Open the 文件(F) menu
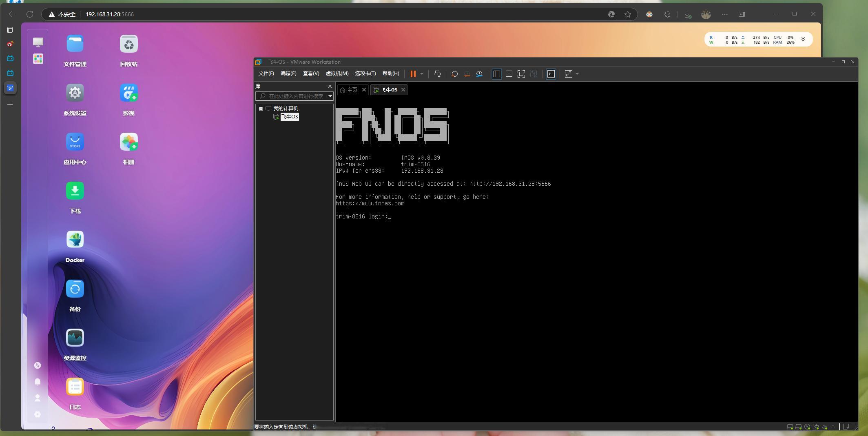The width and height of the screenshot is (868, 436). pos(266,73)
